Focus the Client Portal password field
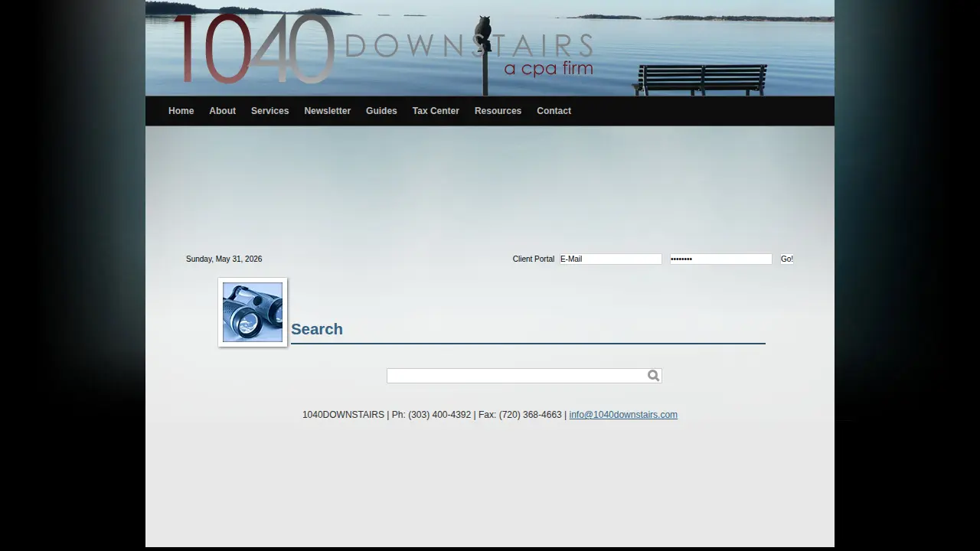Viewport: 980px width, 551px height. pos(720,259)
